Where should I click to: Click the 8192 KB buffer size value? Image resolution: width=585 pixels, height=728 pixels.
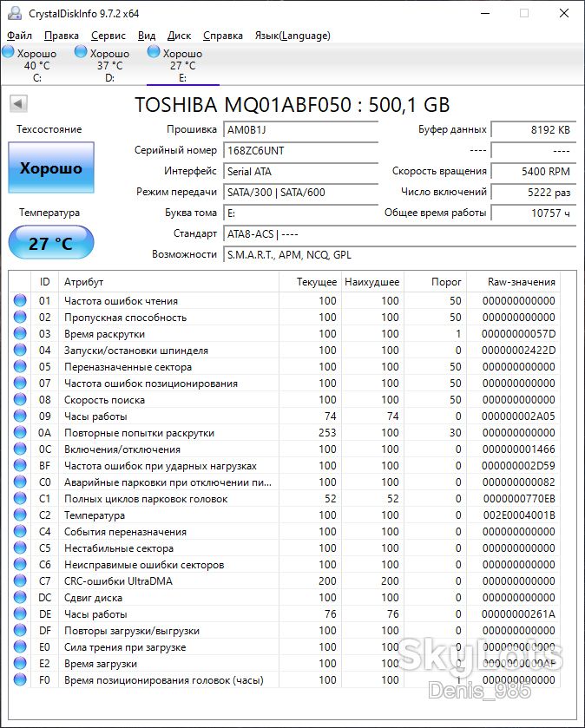534,129
